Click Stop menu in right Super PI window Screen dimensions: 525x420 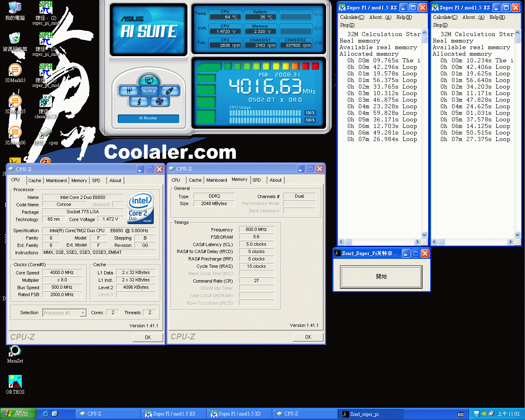coord(440,25)
